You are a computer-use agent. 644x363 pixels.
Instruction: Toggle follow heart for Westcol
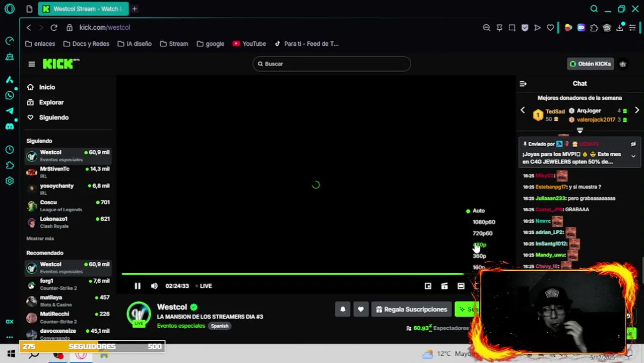click(361, 310)
